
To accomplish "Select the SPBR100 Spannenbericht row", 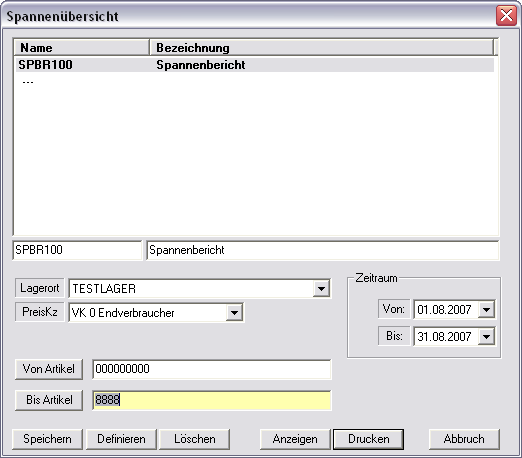I will [x=255, y=65].
